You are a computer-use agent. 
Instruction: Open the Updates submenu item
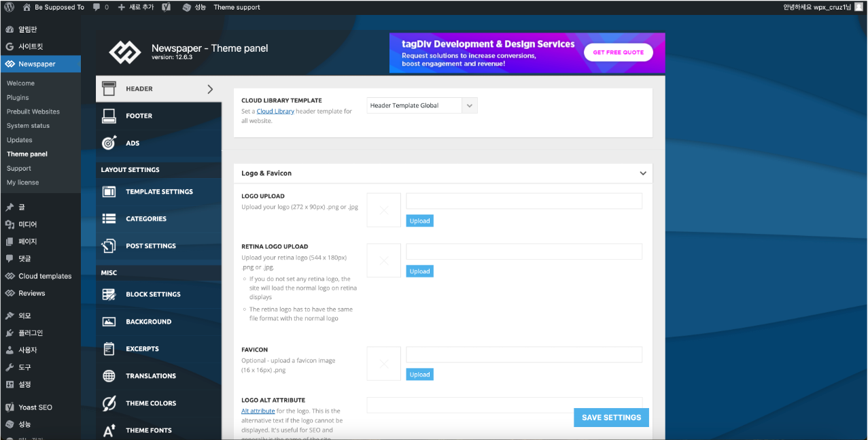(x=20, y=140)
